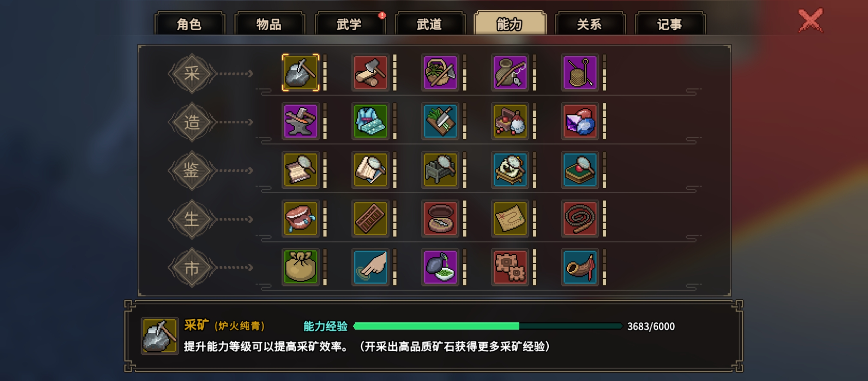Choose the fishing rod skill icon
The height and width of the screenshot is (381, 868).
[x=510, y=73]
